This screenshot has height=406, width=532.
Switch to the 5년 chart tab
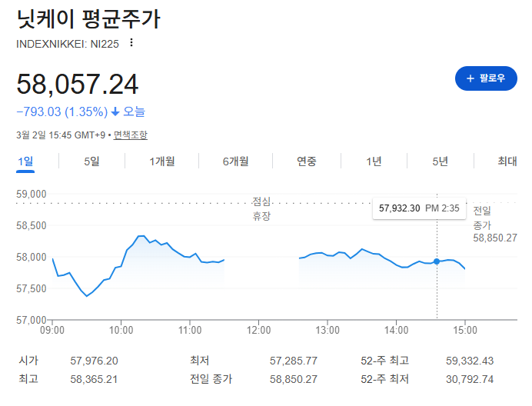point(440,161)
